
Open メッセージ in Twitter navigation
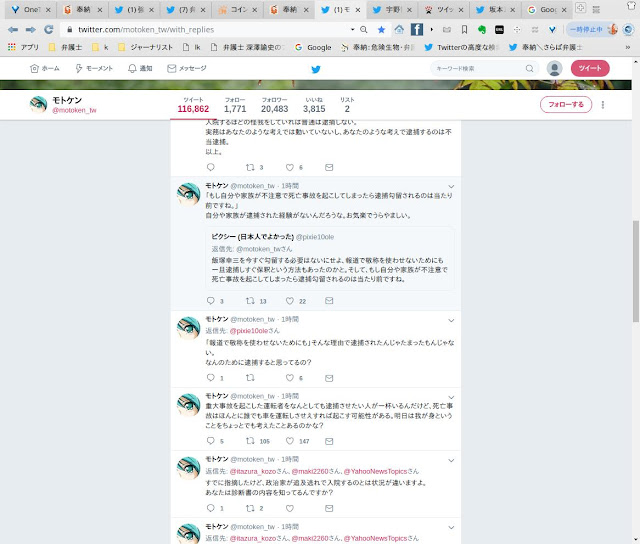tap(187, 68)
